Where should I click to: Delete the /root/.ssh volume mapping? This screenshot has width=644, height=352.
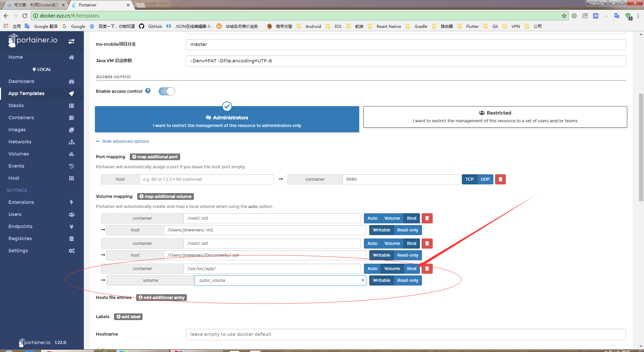tap(427, 244)
